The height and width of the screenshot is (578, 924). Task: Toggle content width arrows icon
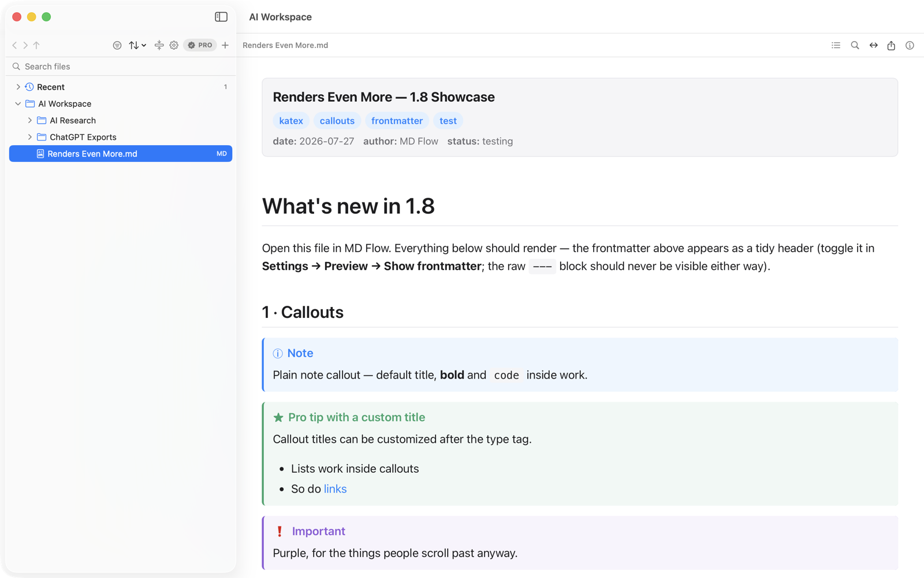coord(873,45)
